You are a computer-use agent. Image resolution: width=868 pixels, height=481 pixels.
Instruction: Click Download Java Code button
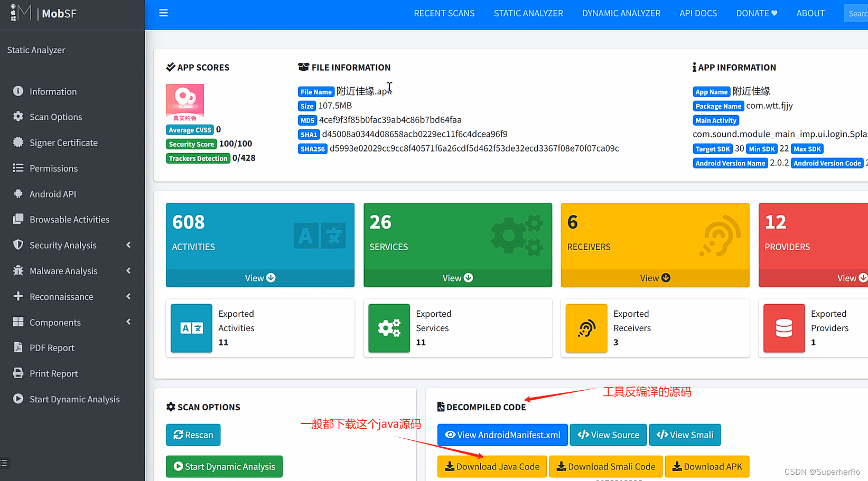pyautogui.click(x=492, y=467)
